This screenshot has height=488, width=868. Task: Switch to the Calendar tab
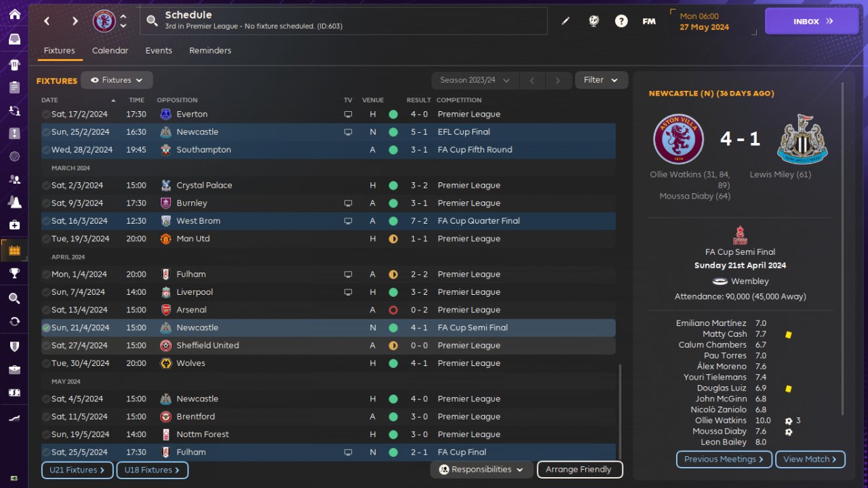click(x=110, y=51)
